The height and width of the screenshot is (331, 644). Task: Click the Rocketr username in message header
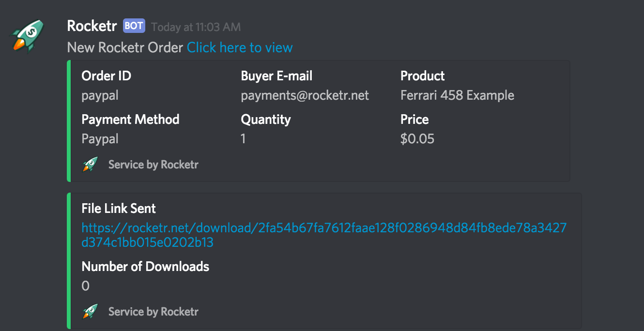pyautogui.click(x=92, y=26)
